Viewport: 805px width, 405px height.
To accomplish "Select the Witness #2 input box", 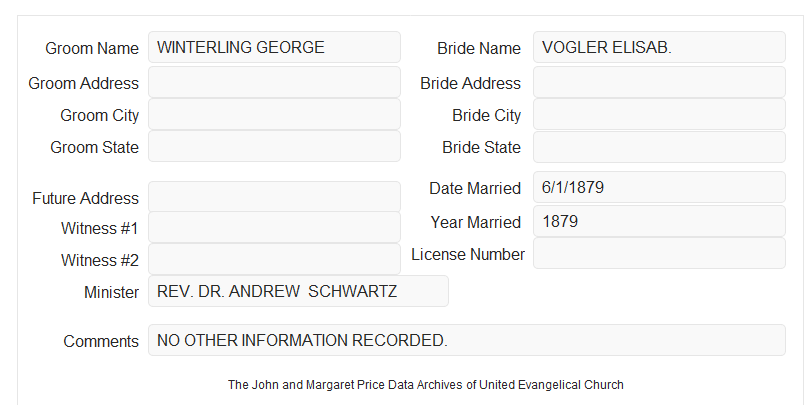I will coord(274,259).
